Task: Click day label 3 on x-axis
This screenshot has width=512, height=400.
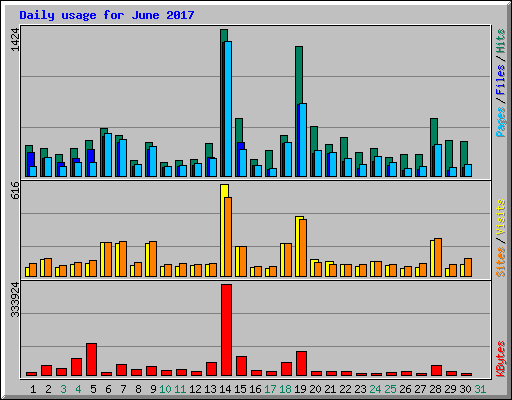Action: 63,389
